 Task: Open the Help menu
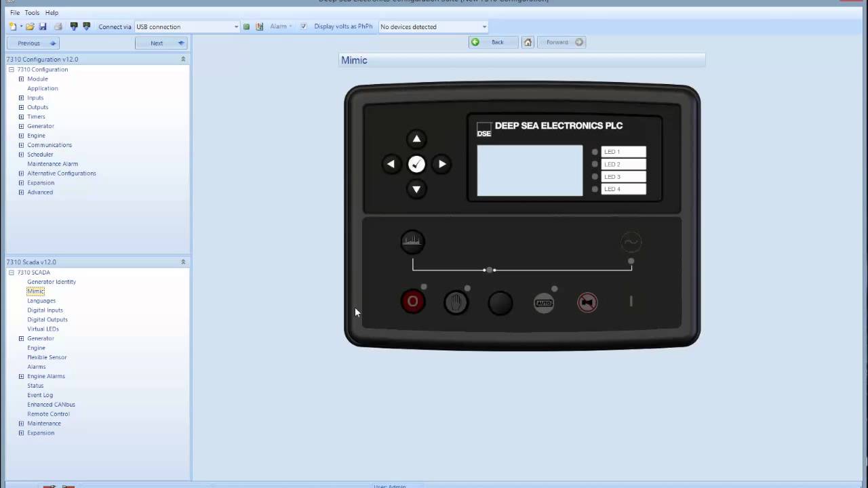coord(52,12)
